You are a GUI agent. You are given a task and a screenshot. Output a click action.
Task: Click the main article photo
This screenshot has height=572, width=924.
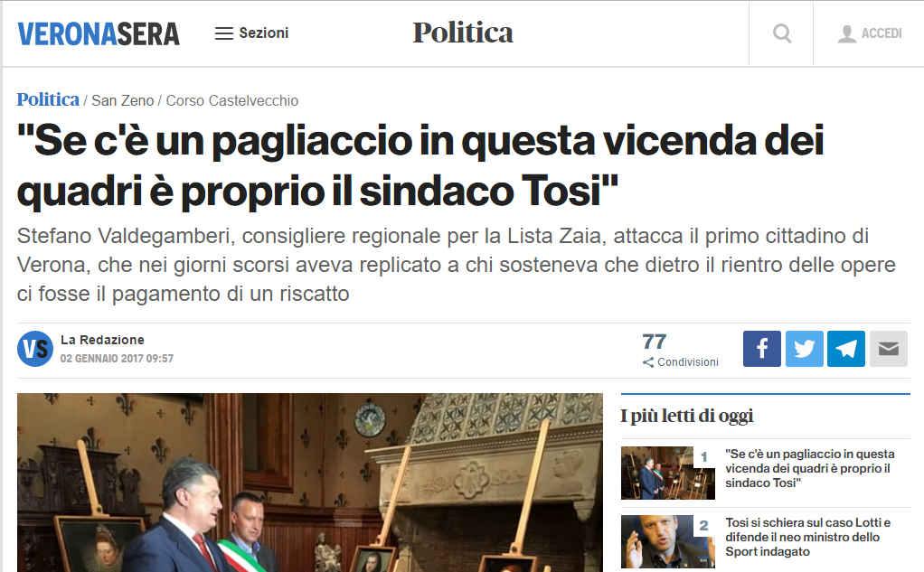point(310,483)
